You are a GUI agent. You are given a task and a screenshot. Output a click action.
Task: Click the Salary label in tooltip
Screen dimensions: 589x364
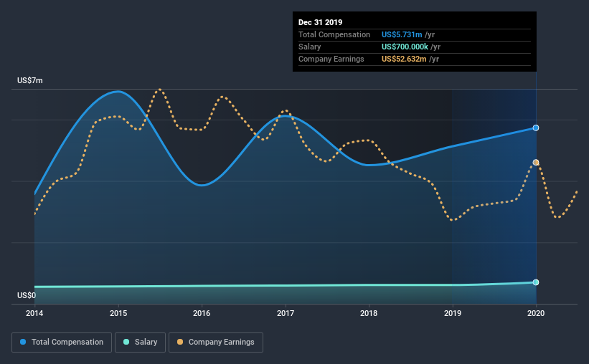click(309, 47)
